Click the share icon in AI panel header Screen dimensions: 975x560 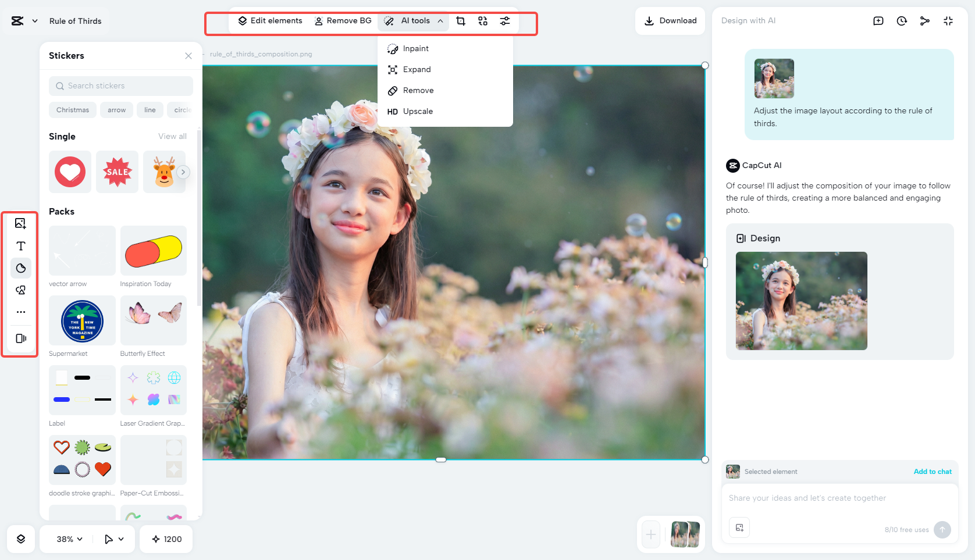[x=925, y=21]
